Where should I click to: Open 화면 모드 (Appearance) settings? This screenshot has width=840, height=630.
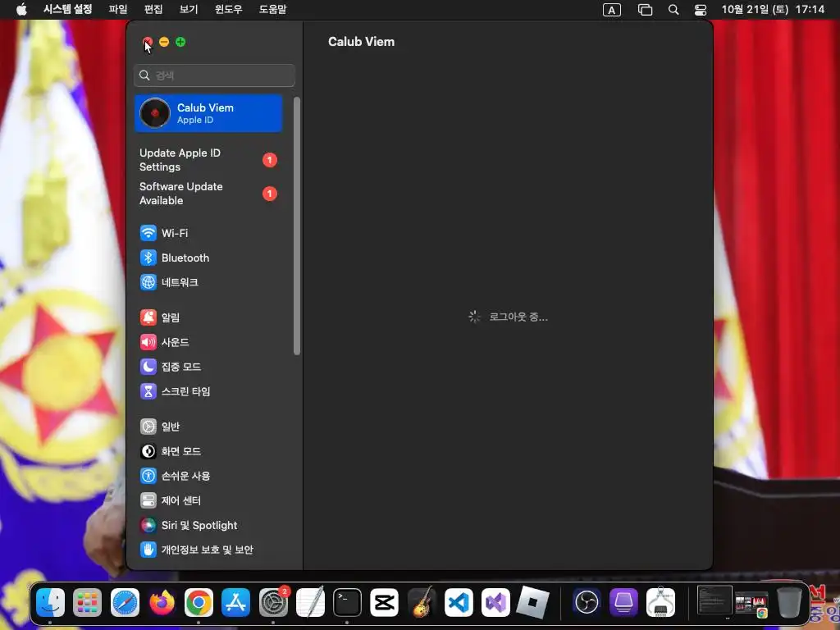coord(208,451)
